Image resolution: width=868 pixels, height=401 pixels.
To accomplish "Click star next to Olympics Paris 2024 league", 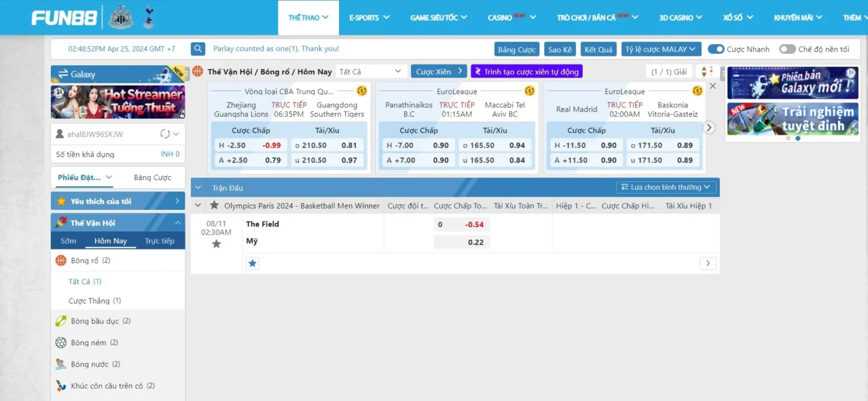I will point(215,205).
